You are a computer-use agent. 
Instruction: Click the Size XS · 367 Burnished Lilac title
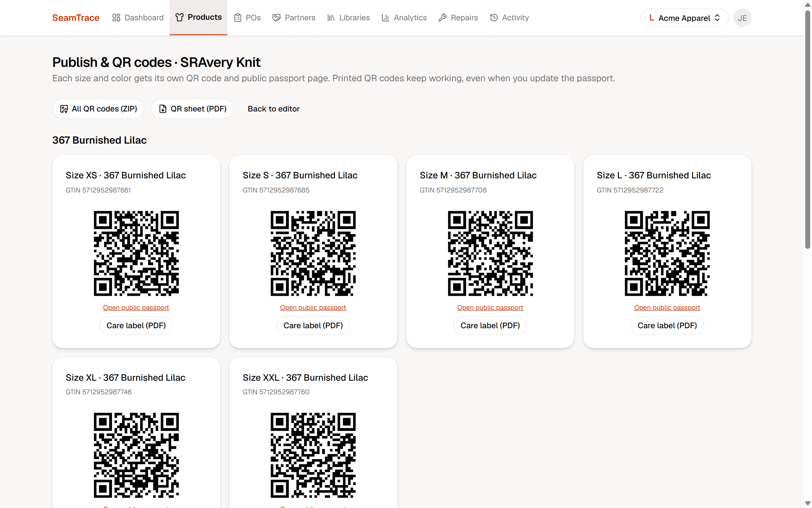pos(125,175)
